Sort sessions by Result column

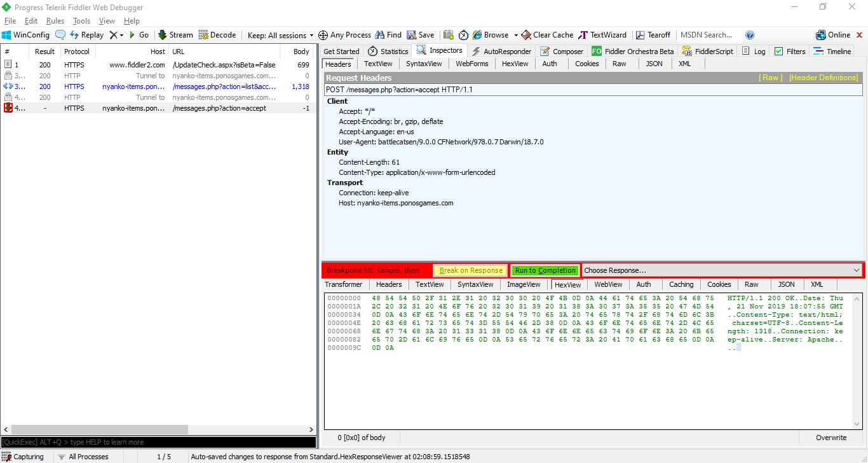(x=44, y=52)
